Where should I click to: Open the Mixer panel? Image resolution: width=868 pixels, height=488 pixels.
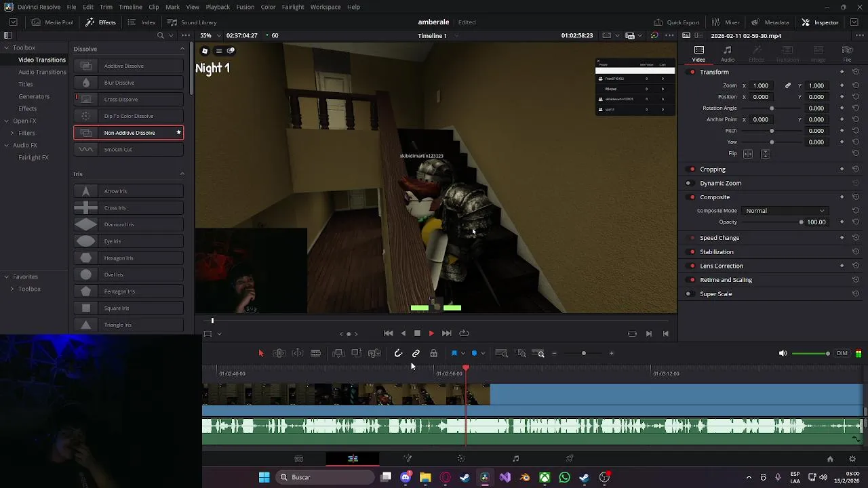click(726, 22)
